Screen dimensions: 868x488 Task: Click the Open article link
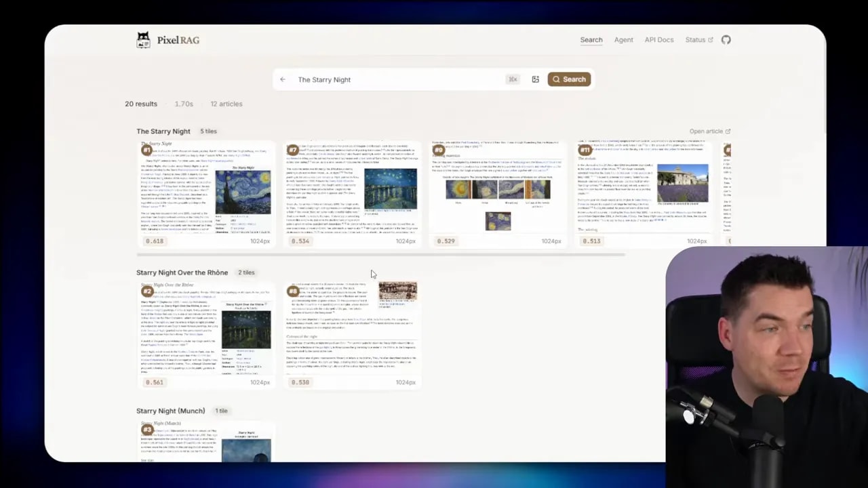[710, 131]
